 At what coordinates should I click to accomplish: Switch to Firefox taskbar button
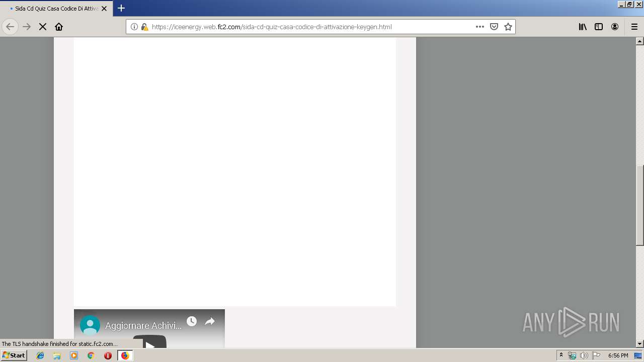click(x=125, y=355)
